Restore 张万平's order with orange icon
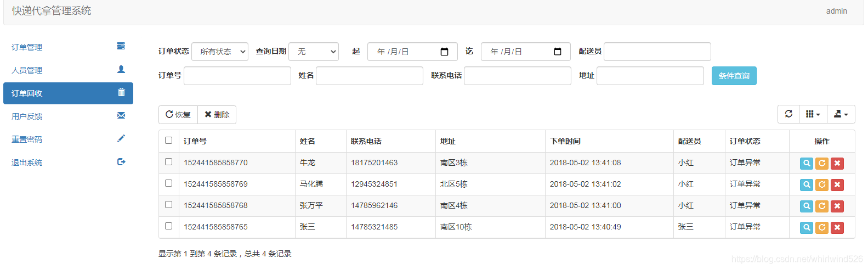The height and width of the screenshot is (269, 868). [822, 206]
